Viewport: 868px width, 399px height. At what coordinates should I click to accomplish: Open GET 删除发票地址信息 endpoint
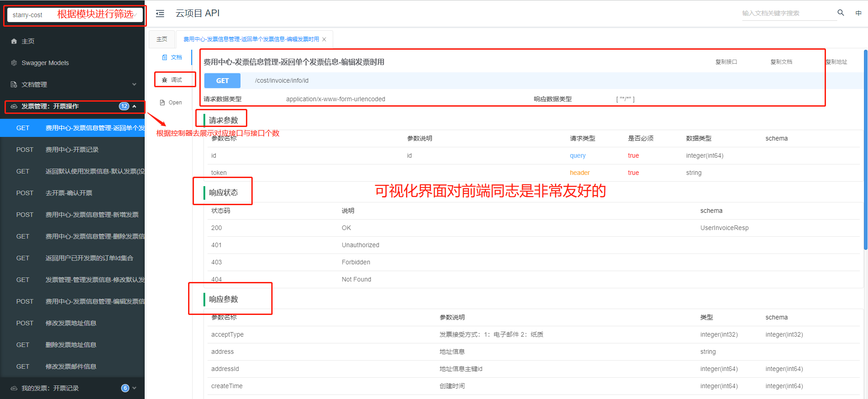click(72, 345)
